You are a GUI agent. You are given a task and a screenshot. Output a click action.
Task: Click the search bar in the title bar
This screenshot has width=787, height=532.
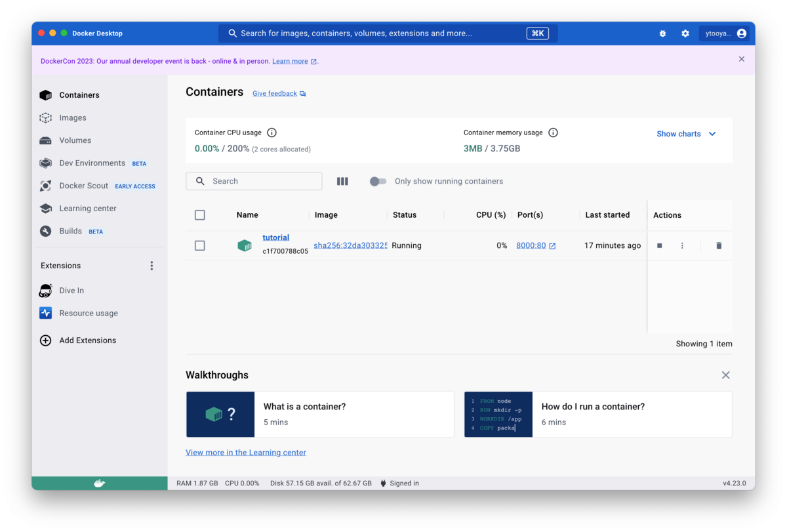[x=388, y=33]
